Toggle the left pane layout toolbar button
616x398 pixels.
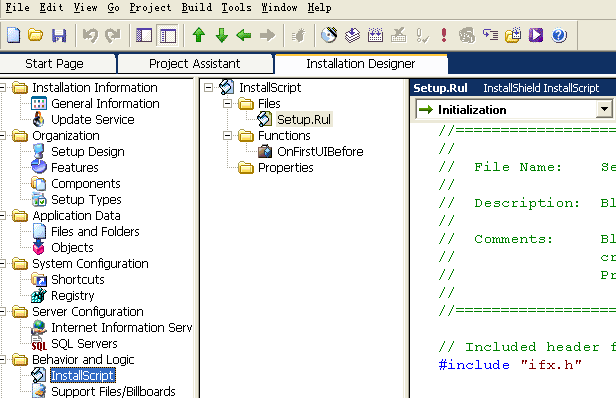(x=144, y=35)
